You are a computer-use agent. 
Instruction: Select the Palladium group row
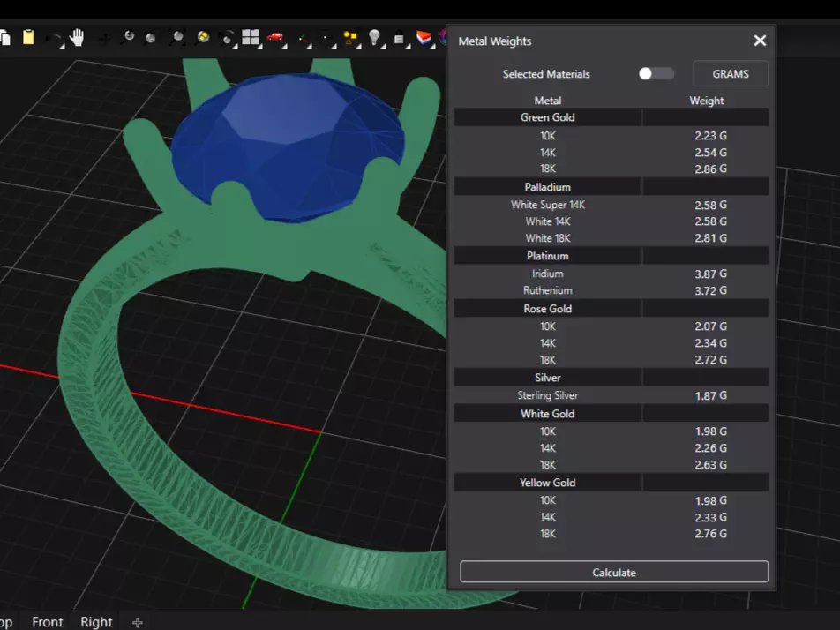611,187
